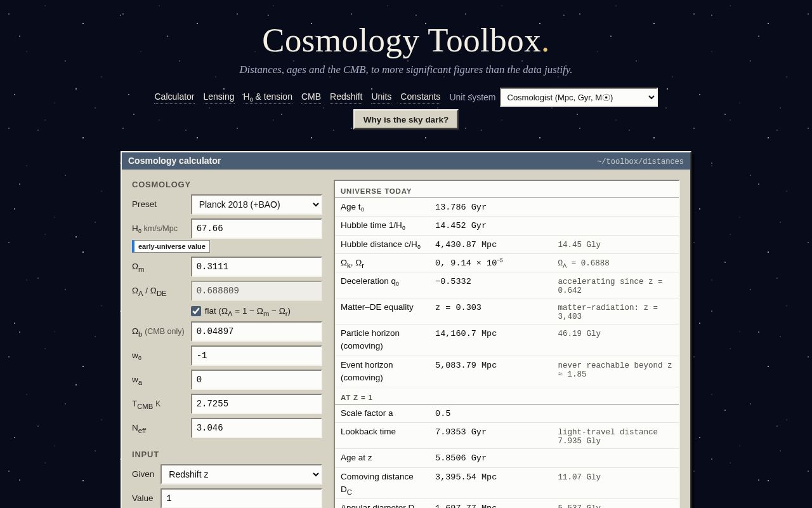
Task: Open the Constants nav link
Action: 420,97
